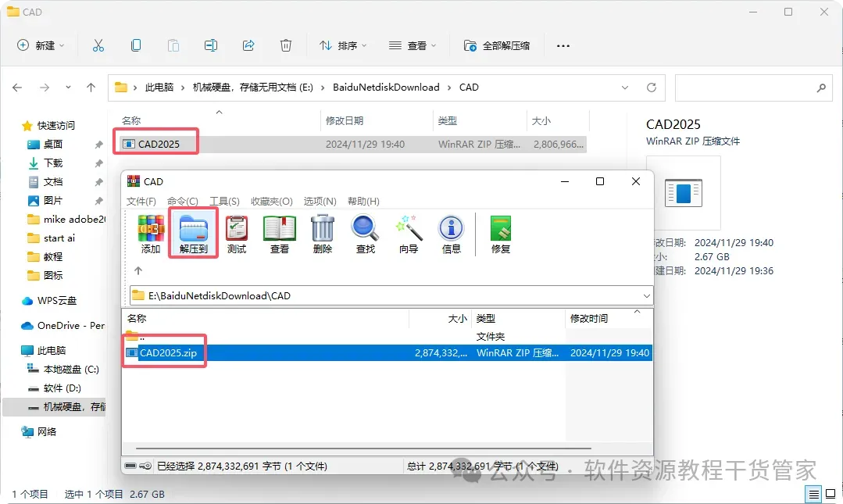Image resolution: width=843 pixels, height=504 pixels.
Task: Click the Explorer Copy icon
Action: 136,46
